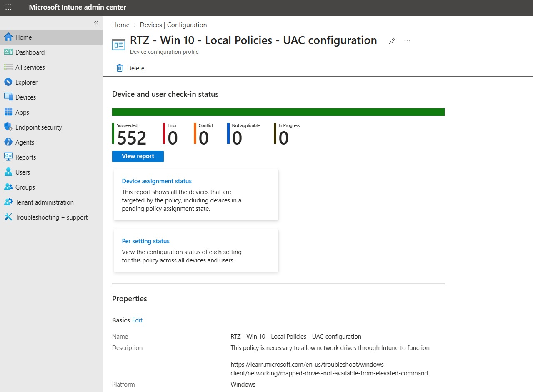533x392 pixels.
Task: Click the Users person icon
Action: (8, 172)
